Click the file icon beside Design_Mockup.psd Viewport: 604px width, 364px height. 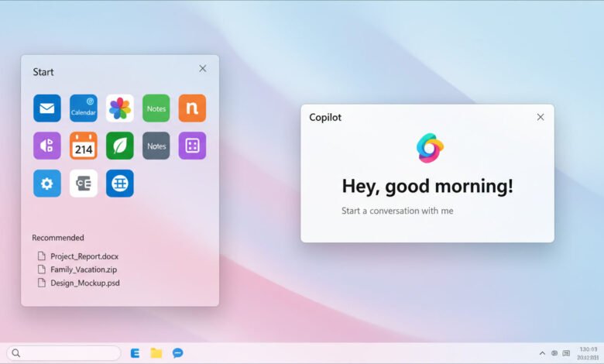coord(41,283)
